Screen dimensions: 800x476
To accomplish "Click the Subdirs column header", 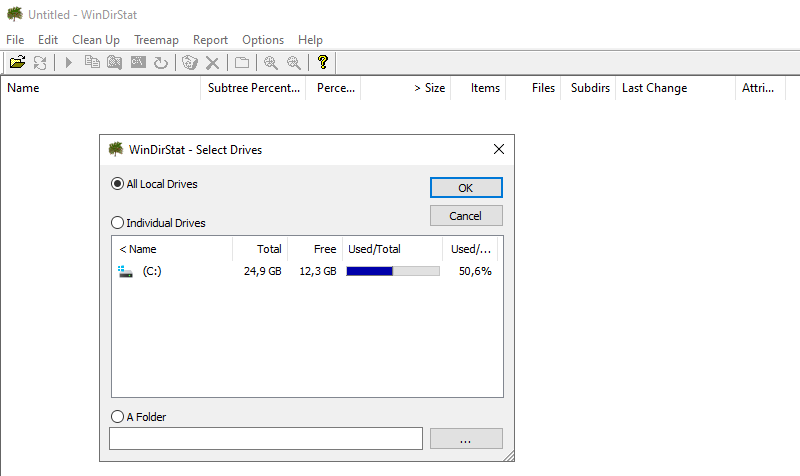I will point(588,88).
